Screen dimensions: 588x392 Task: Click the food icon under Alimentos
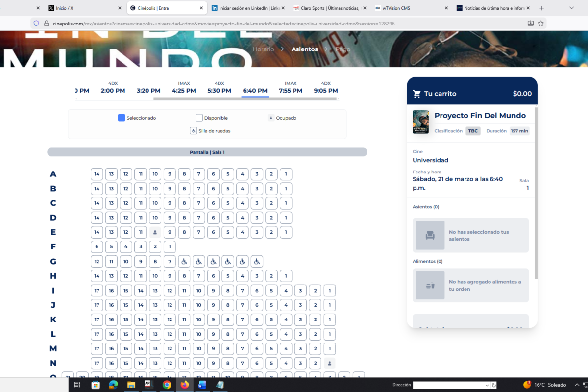(430, 286)
